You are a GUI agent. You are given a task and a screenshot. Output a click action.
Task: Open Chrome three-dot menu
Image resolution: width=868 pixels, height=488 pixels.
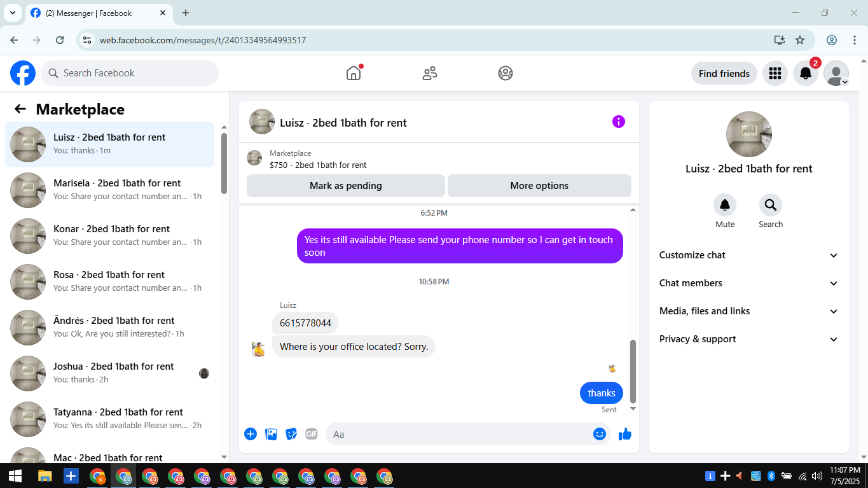pos(855,40)
